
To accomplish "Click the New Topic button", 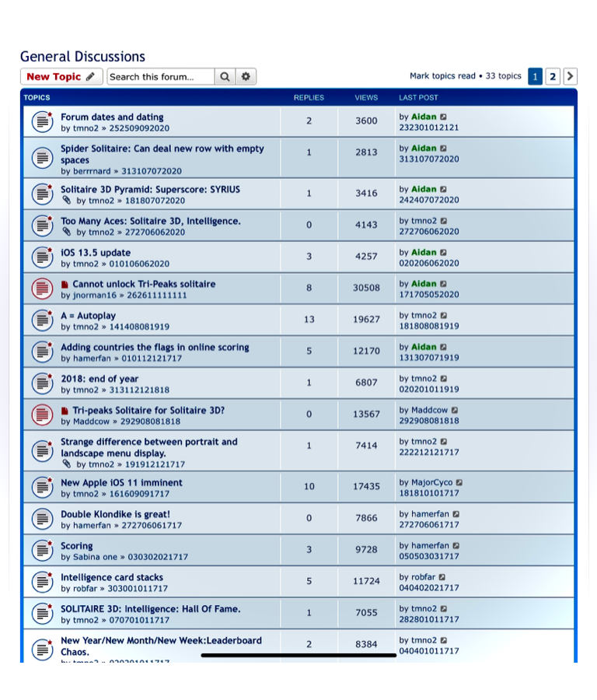I will point(61,77).
